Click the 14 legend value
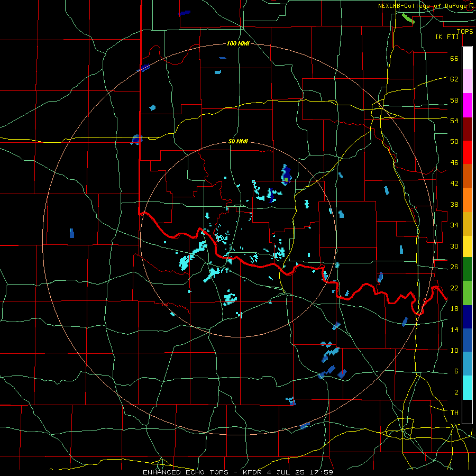The image size is (476, 476). [454, 329]
